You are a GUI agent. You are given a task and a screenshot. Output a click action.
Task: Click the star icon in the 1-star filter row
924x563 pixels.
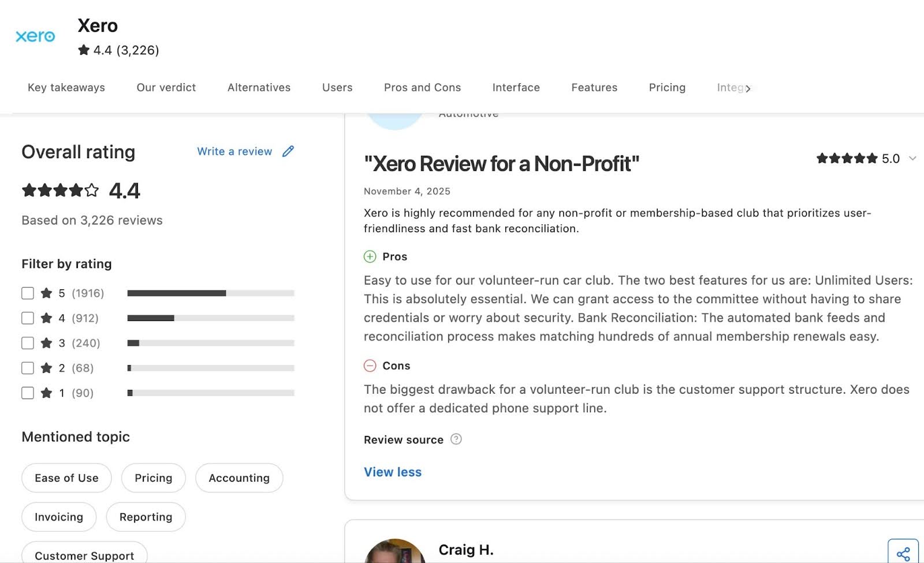tap(46, 393)
